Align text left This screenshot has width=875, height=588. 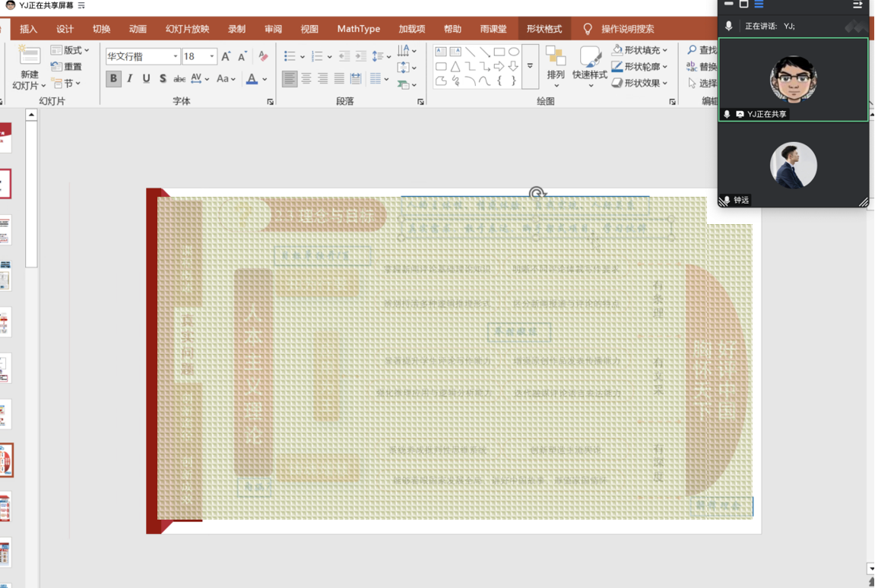pyautogui.click(x=290, y=79)
